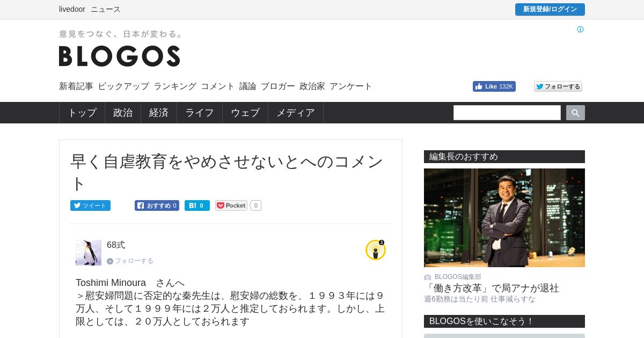Click the Pocket count bubble
Screen dimensions: 644x338
tap(256, 205)
